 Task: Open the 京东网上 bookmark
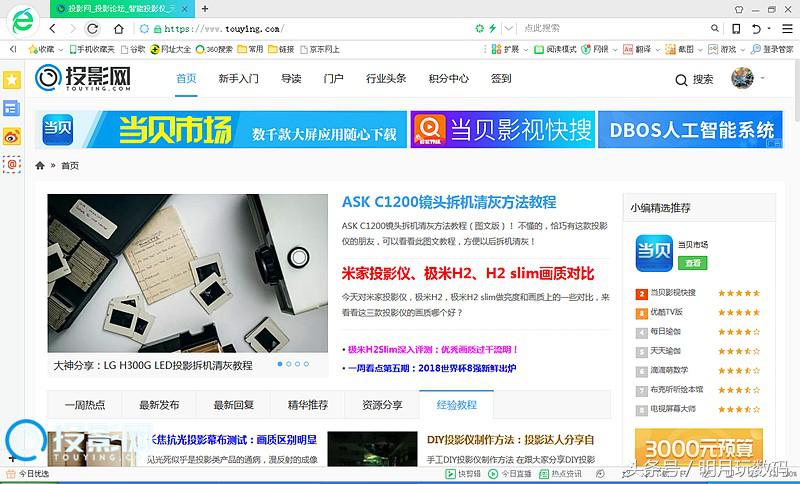point(320,49)
